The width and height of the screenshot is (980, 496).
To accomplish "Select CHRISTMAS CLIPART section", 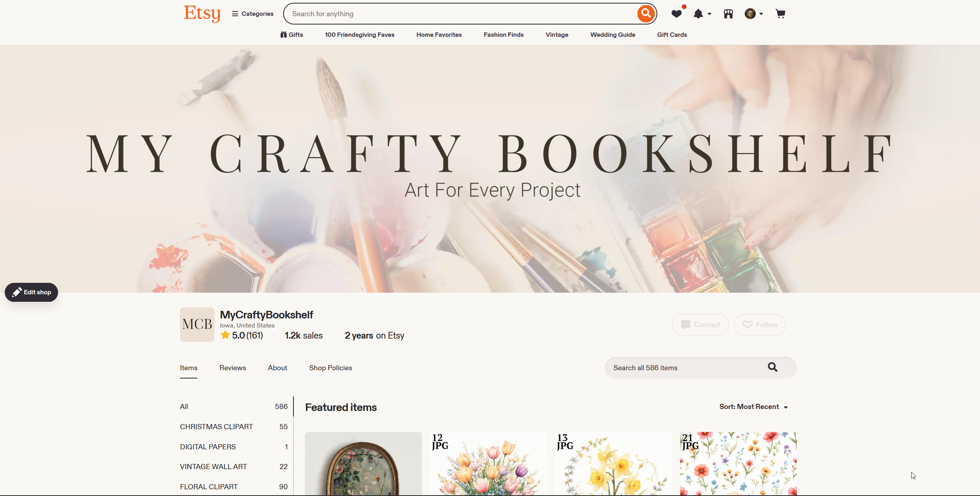I will point(234,427).
